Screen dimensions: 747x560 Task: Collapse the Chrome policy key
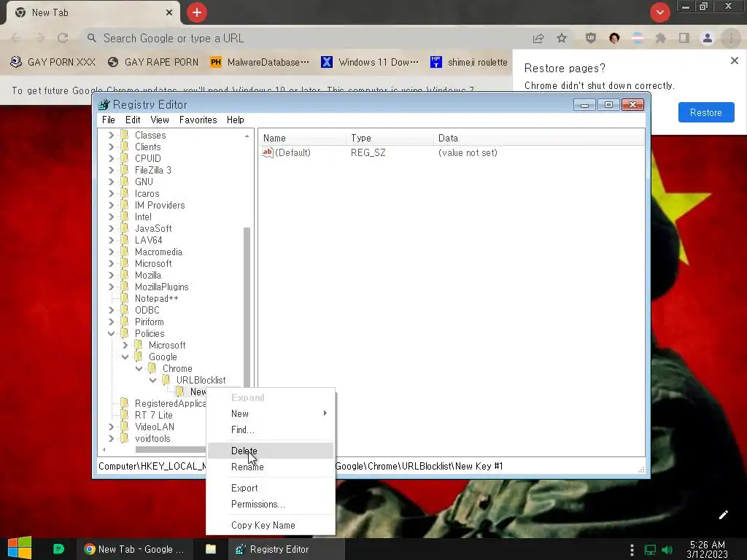[x=139, y=368]
